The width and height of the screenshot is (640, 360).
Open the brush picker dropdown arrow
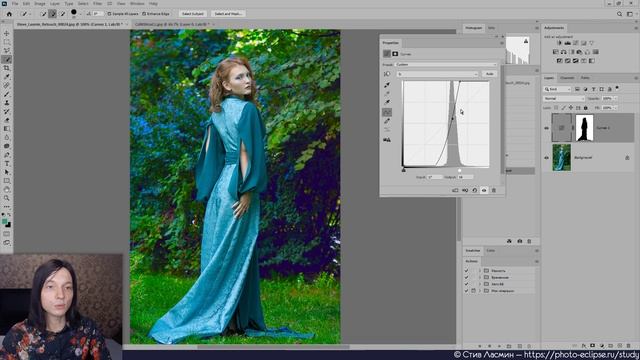pyautogui.click(x=80, y=14)
